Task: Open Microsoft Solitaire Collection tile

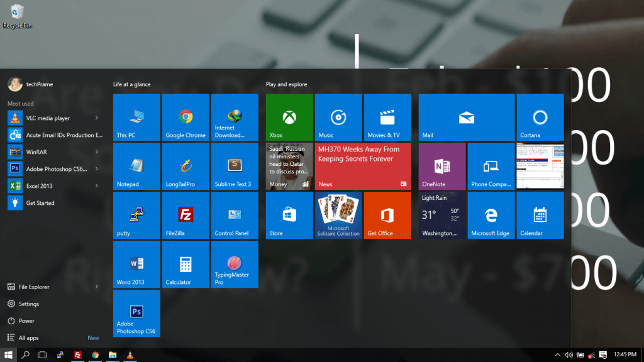Action: click(338, 215)
